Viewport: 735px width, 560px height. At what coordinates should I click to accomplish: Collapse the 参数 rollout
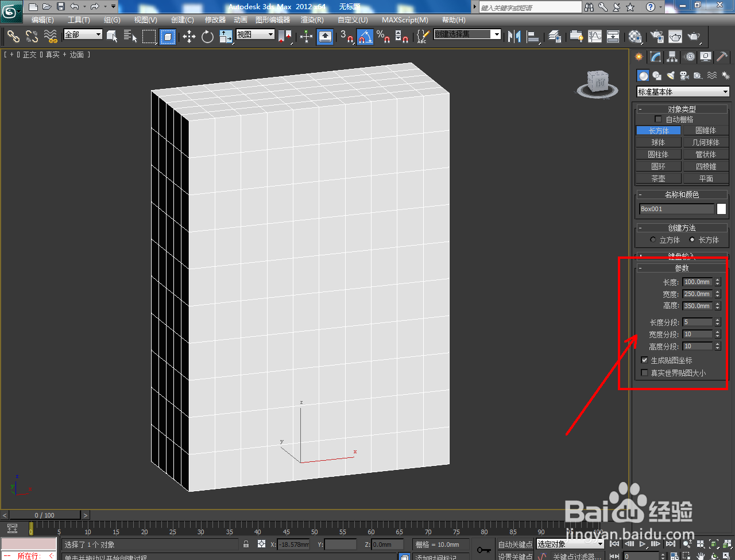point(682,268)
